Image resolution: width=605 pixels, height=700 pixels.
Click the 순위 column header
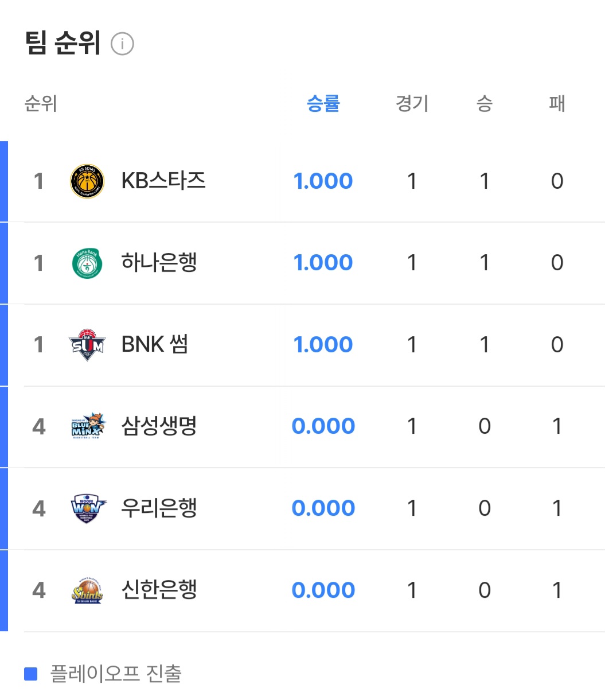[x=41, y=104]
